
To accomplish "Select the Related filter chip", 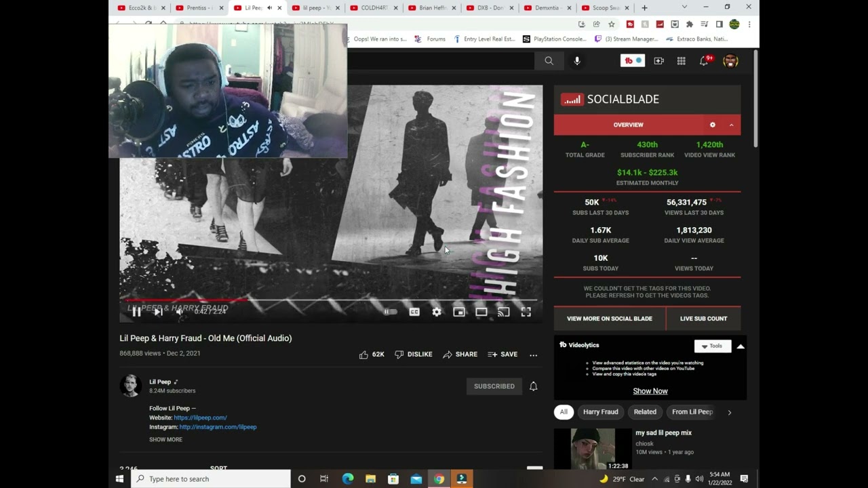I will click(645, 412).
